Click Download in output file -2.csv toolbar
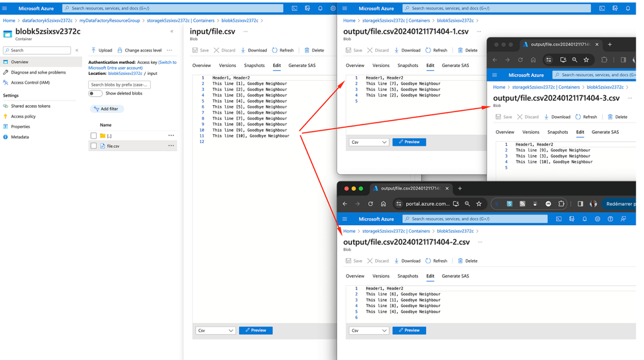 tap(407, 261)
